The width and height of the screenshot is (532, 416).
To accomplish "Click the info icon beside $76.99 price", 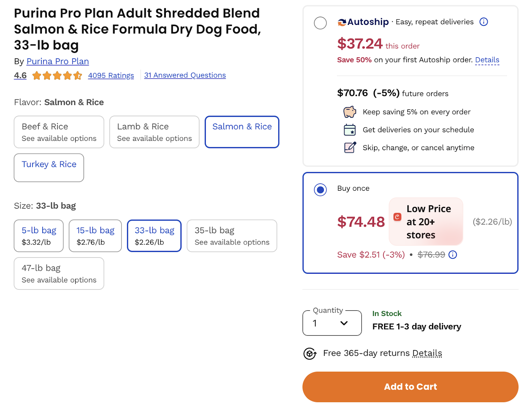I will point(453,255).
